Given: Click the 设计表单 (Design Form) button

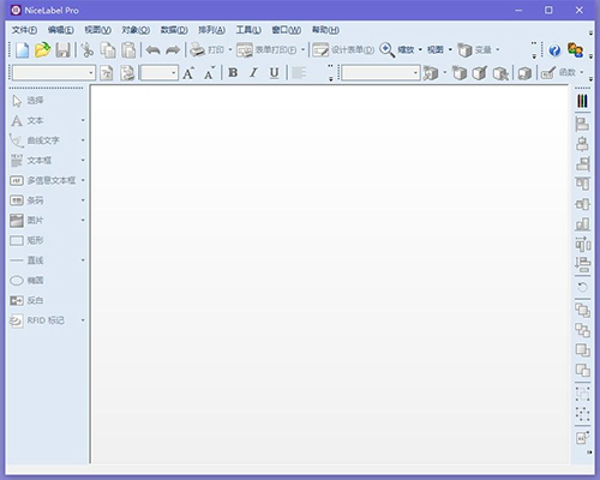Looking at the screenshot, I should click(343, 50).
